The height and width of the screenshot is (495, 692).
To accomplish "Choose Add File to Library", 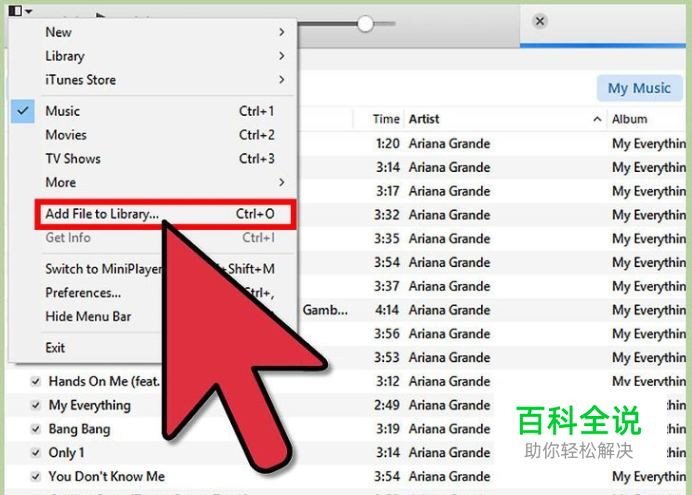I will point(165,214).
